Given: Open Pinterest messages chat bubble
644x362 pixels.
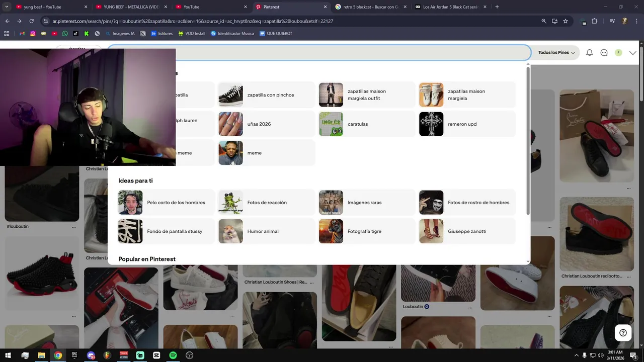Looking at the screenshot, I should 604,53.
